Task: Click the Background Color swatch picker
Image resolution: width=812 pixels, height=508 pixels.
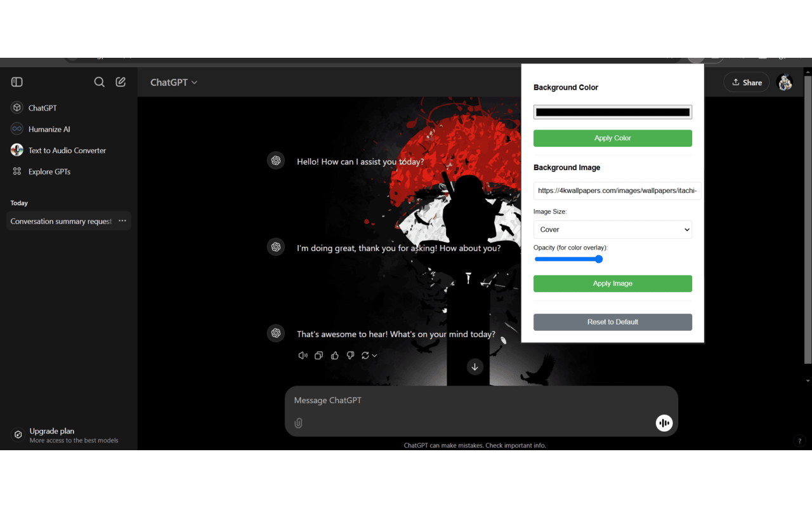Action: pyautogui.click(x=613, y=112)
